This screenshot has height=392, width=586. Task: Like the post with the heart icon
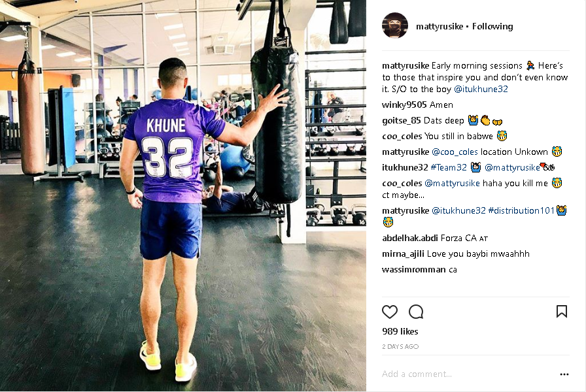tap(389, 312)
